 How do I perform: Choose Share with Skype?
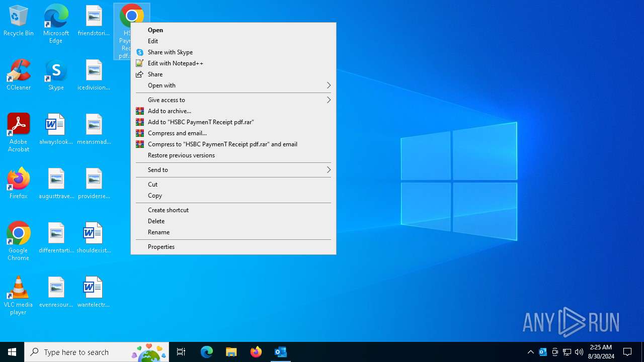[x=233, y=52]
